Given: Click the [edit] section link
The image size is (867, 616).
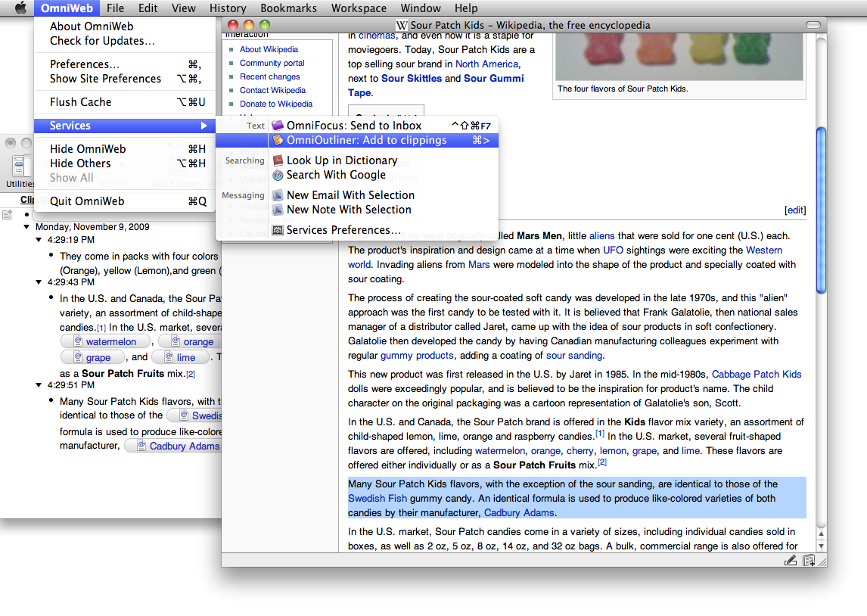Looking at the screenshot, I should (x=795, y=210).
